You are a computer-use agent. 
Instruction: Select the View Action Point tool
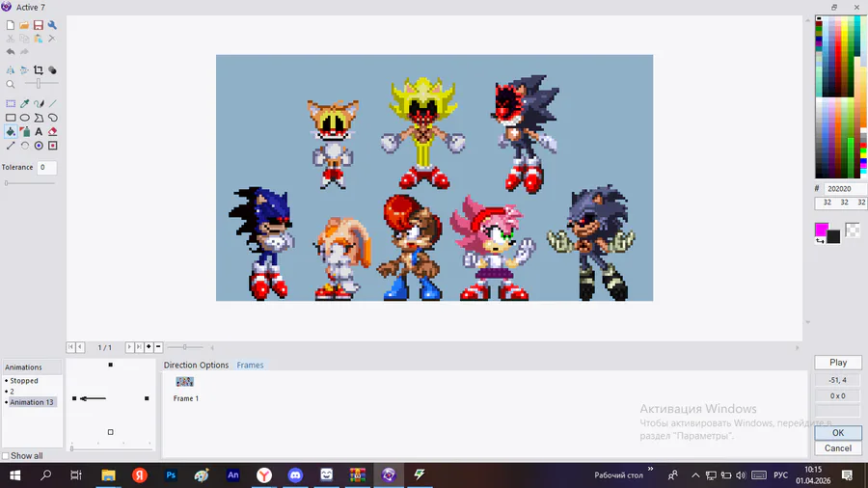(x=53, y=146)
